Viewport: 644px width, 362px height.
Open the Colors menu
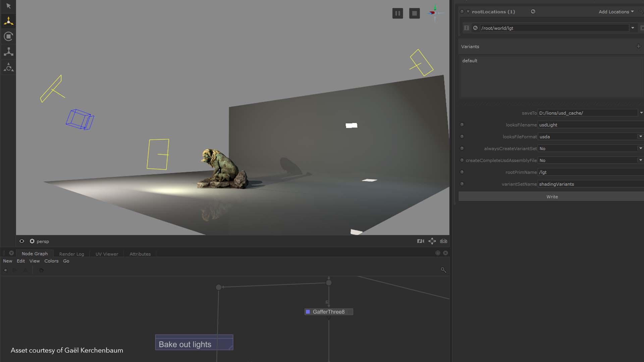click(51, 261)
